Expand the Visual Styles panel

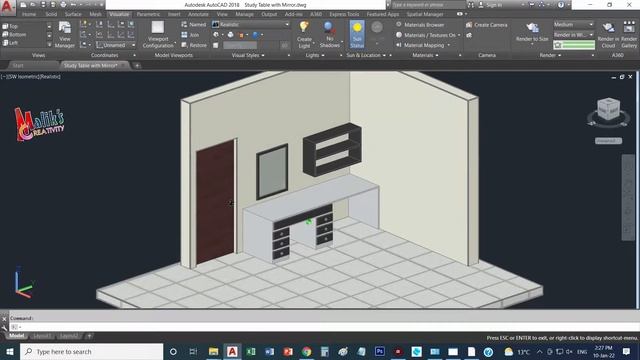(248, 55)
